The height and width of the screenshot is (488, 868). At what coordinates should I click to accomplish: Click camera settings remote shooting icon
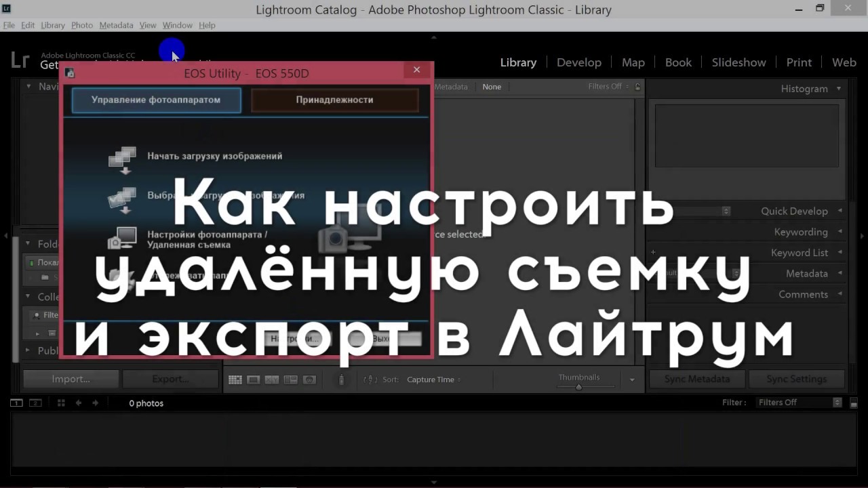pos(123,238)
